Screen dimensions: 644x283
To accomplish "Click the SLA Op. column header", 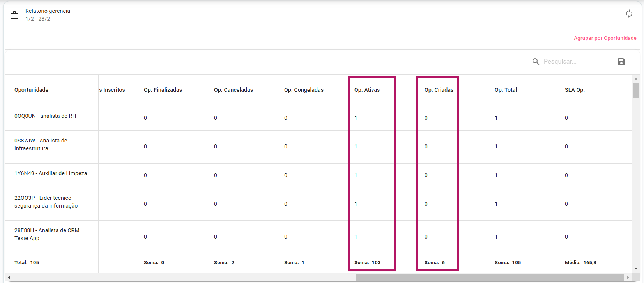I will point(574,90).
